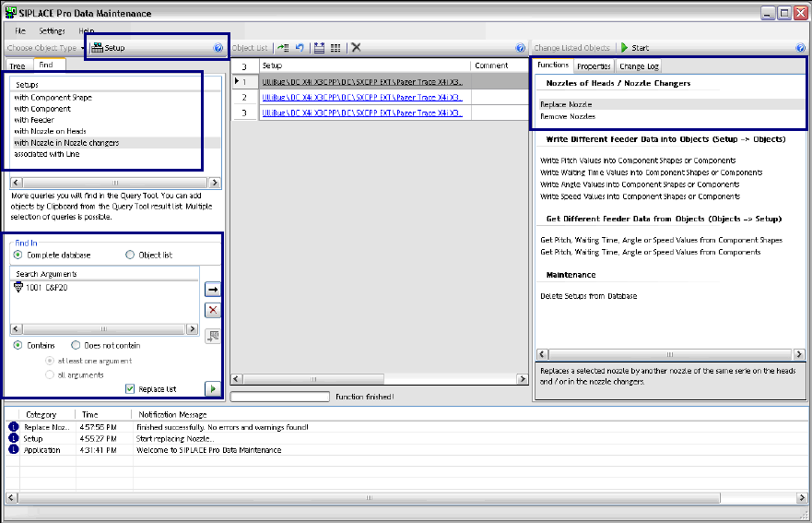This screenshot has width=812, height=523.
Task: Click the undo icon in Object List toolbar
Action: (300, 48)
